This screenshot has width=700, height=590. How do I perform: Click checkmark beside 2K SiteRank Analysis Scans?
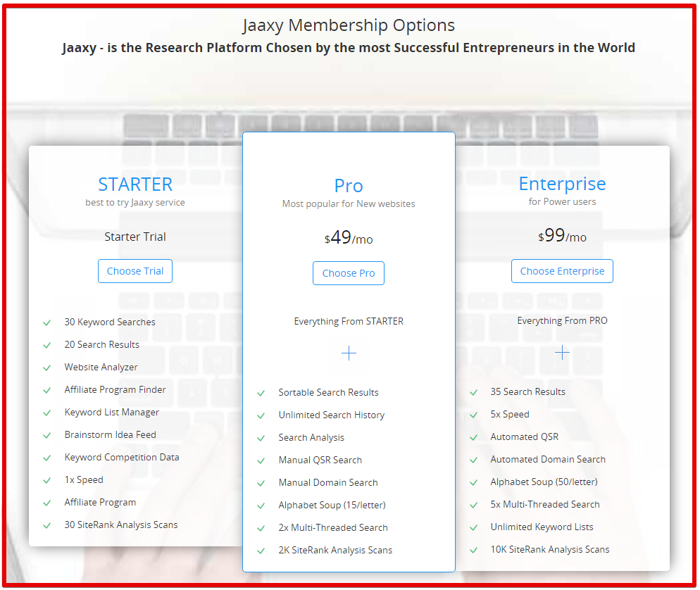coord(261,551)
